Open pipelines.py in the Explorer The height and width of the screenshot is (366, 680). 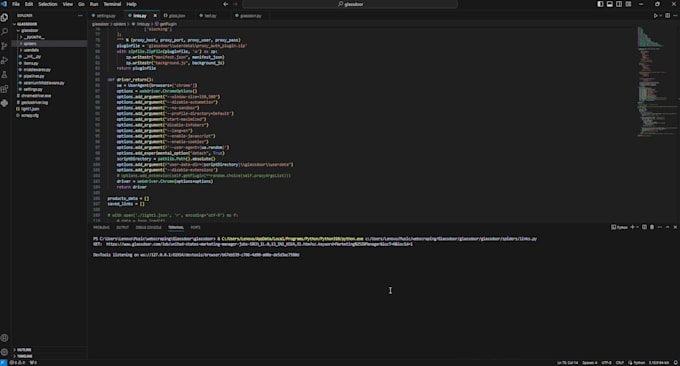coord(49,76)
